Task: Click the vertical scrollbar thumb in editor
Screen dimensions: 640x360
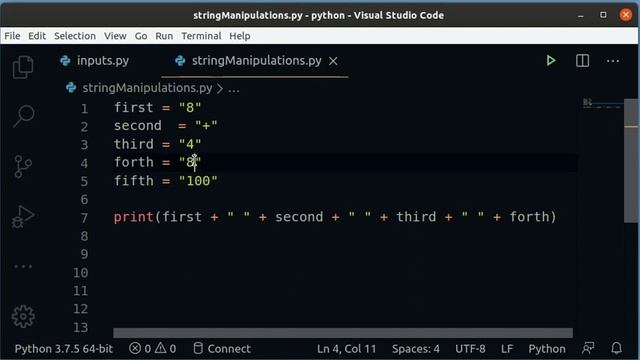Action: point(631,161)
